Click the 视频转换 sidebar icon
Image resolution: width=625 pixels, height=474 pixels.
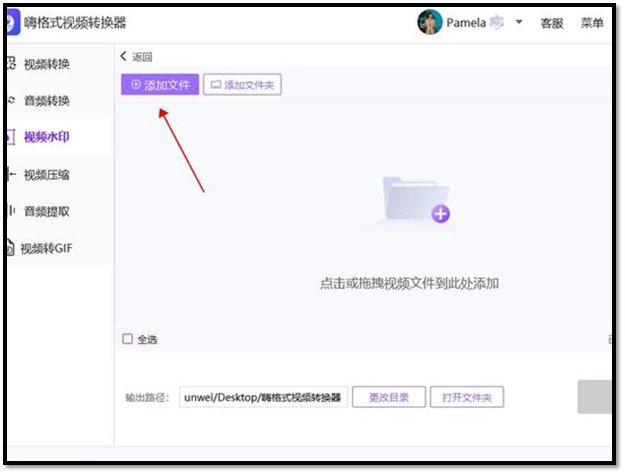point(11,63)
